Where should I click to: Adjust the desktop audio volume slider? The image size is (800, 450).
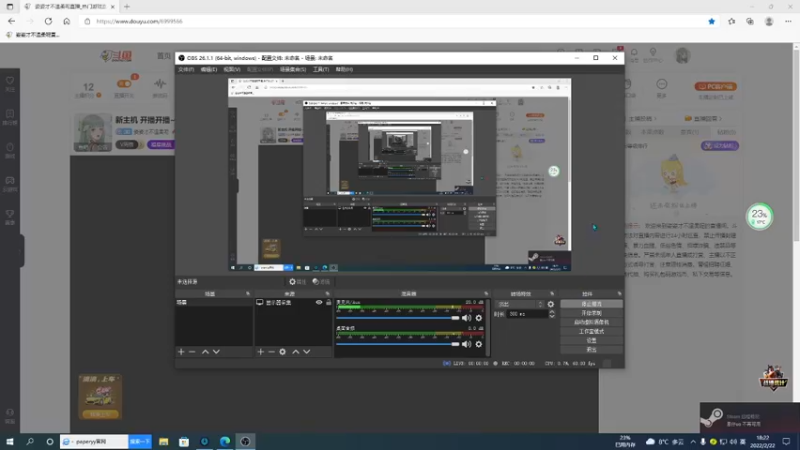[x=398, y=344]
